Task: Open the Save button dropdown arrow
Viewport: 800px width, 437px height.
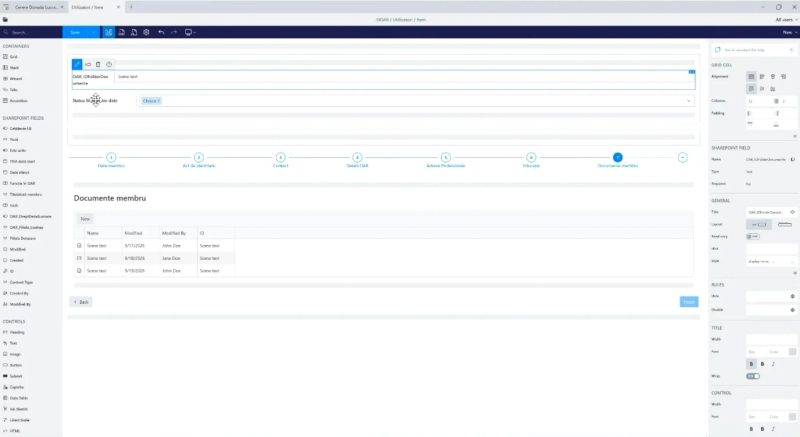Action: [x=93, y=32]
